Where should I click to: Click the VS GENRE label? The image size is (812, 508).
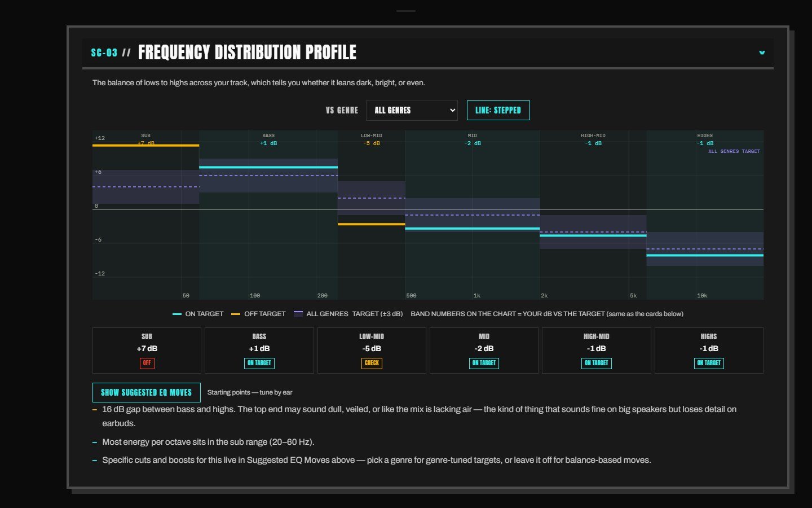[x=342, y=110]
